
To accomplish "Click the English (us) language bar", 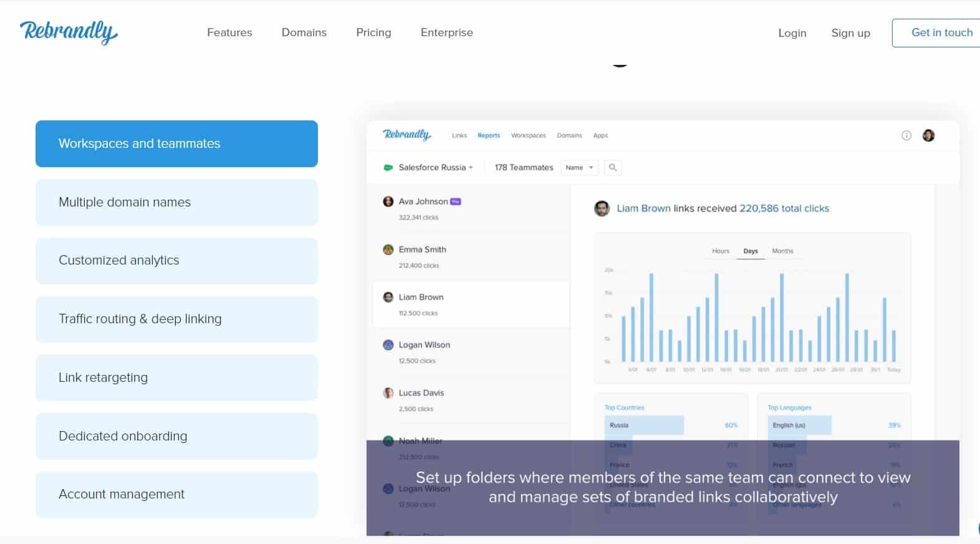I will (x=800, y=425).
